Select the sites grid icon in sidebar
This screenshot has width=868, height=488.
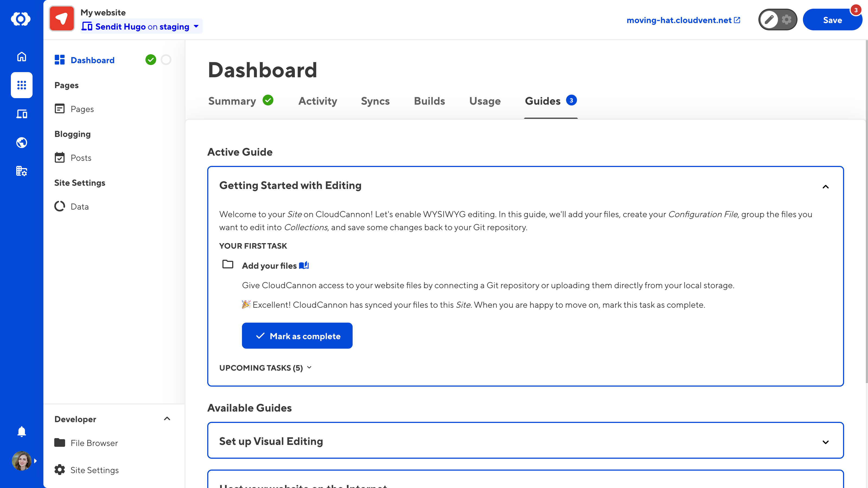[21, 85]
